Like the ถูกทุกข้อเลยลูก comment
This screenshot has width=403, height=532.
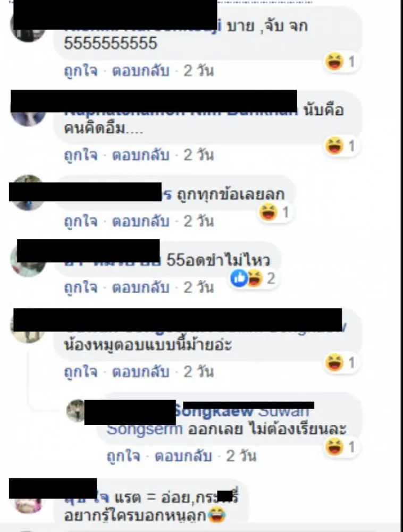(81, 221)
